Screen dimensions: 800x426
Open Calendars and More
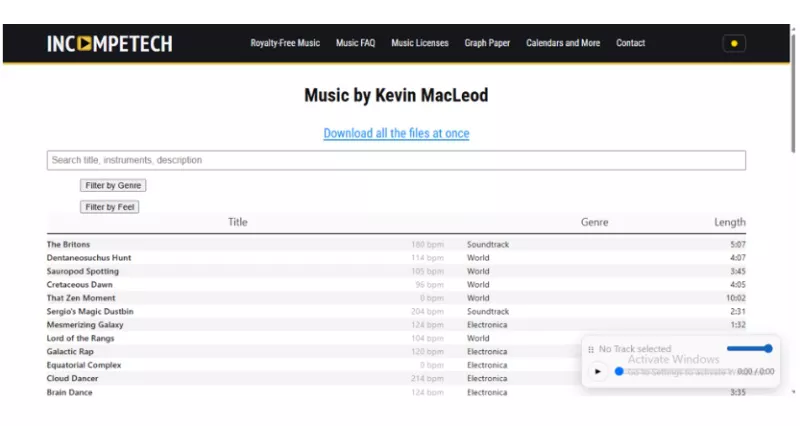[x=563, y=43]
